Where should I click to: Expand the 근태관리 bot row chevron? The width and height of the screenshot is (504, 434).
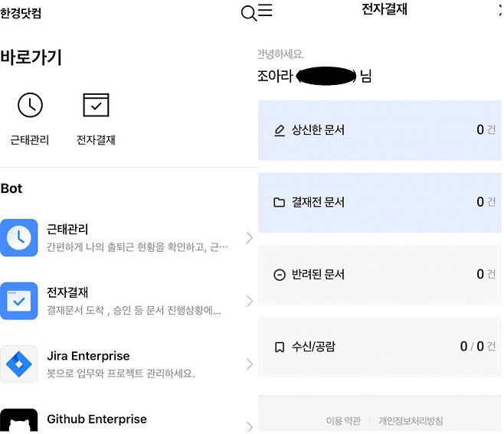[x=249, y=238]
